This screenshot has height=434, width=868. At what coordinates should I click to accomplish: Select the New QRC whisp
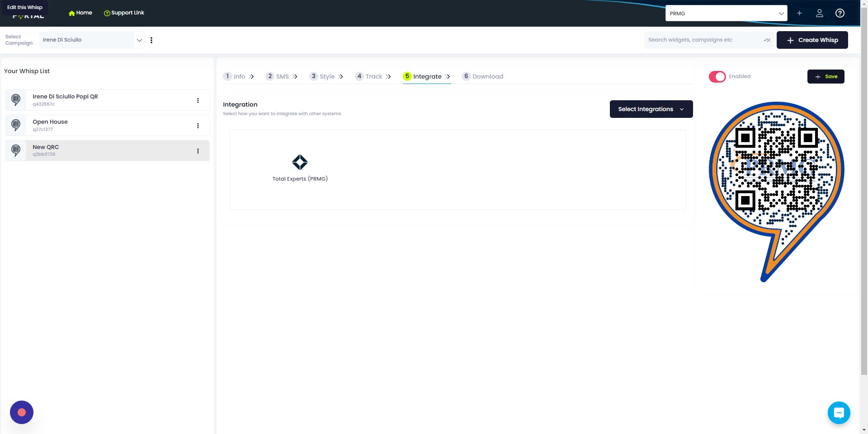pyautogui.click(x=107, y=150)
